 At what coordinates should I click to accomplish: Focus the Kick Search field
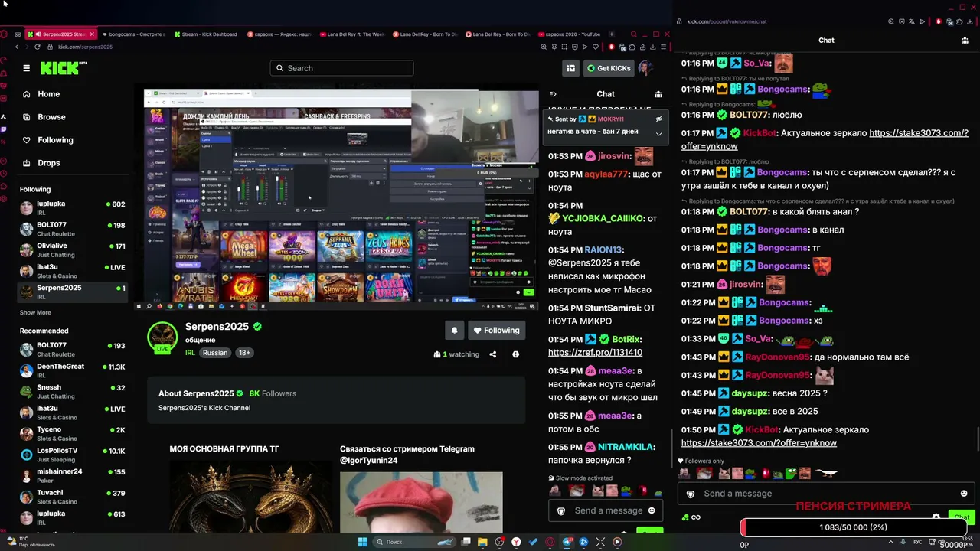[x=341, y=68]
